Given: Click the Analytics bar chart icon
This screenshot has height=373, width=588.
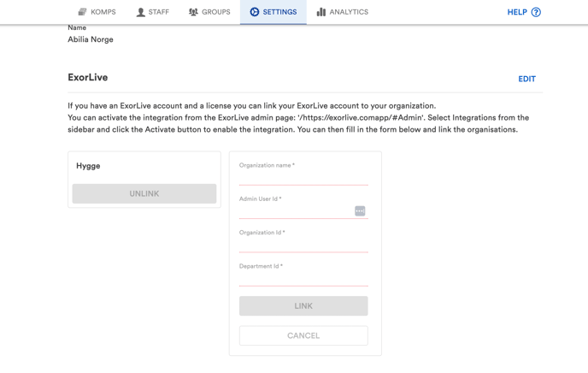Looking at the screenshot, I should (321, 12).
